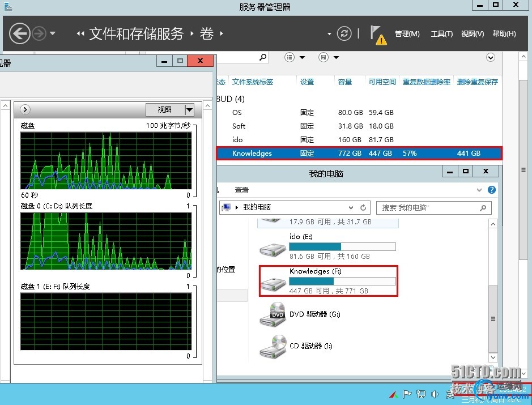The height and width of the screenshot is (405, 532).
Task: Click Action Center flag in system tray
Action: point(407,394)
